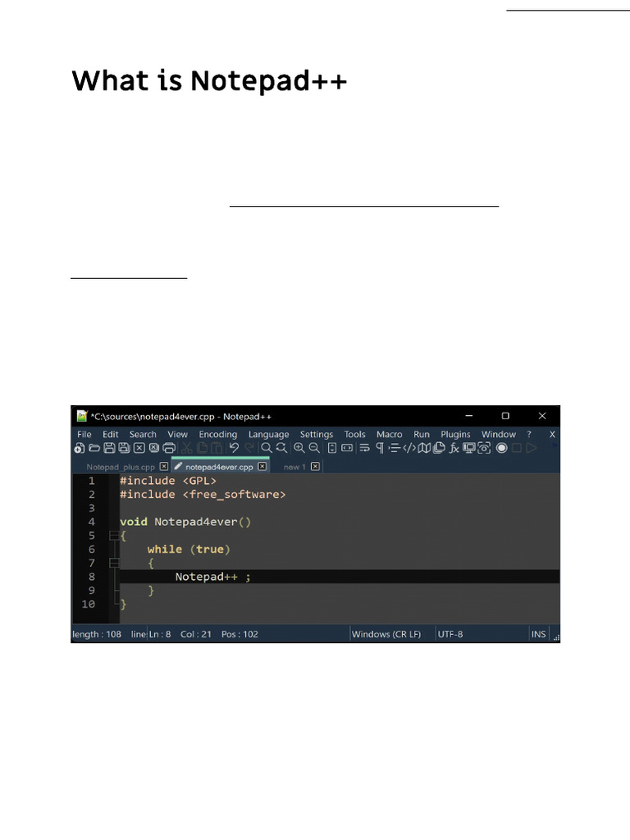Click the INS insert mode indicator

(x=538, y=634)
